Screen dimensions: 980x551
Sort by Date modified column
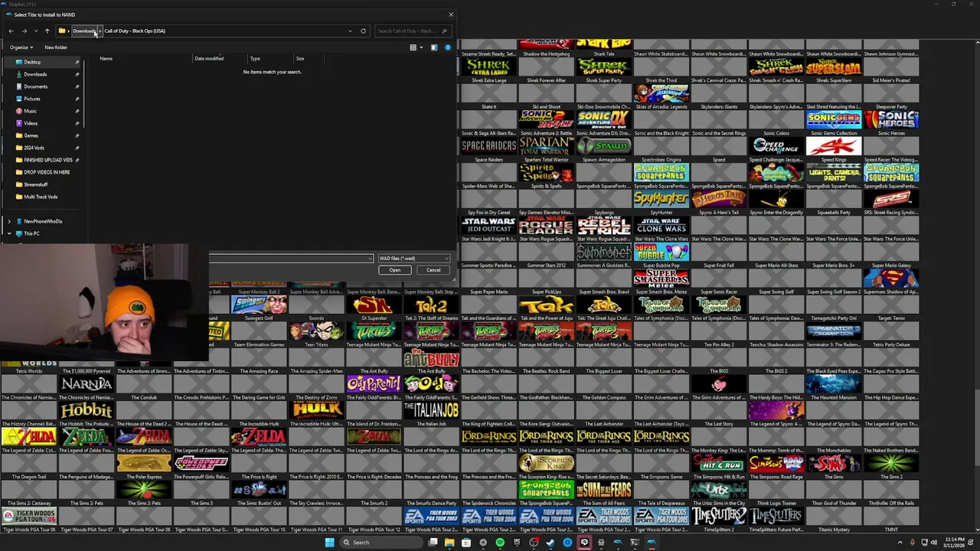209,59
